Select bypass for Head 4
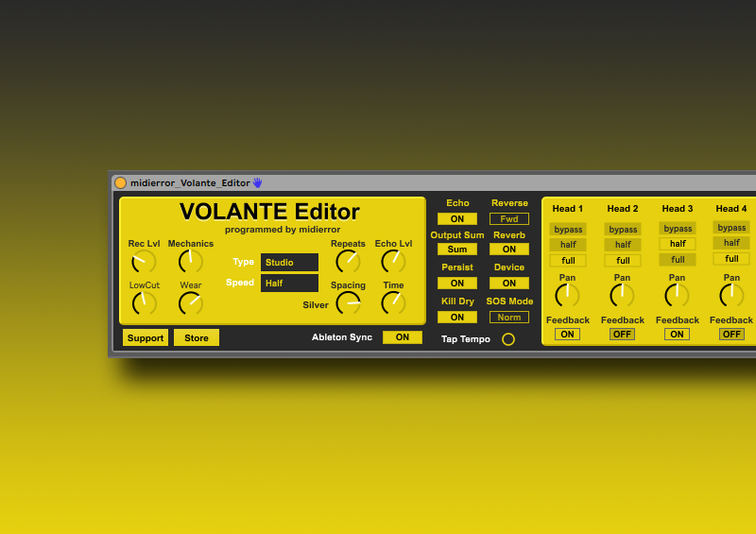 (x=731, y=227)
